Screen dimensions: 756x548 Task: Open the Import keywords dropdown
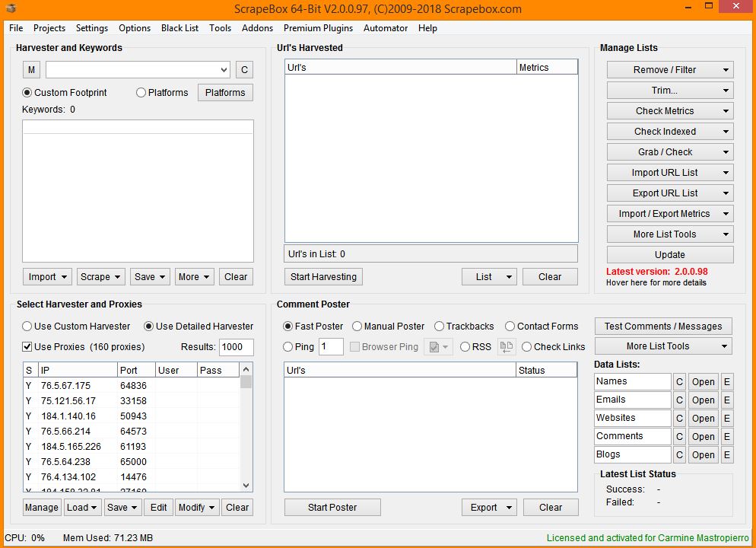pos(47,277)
